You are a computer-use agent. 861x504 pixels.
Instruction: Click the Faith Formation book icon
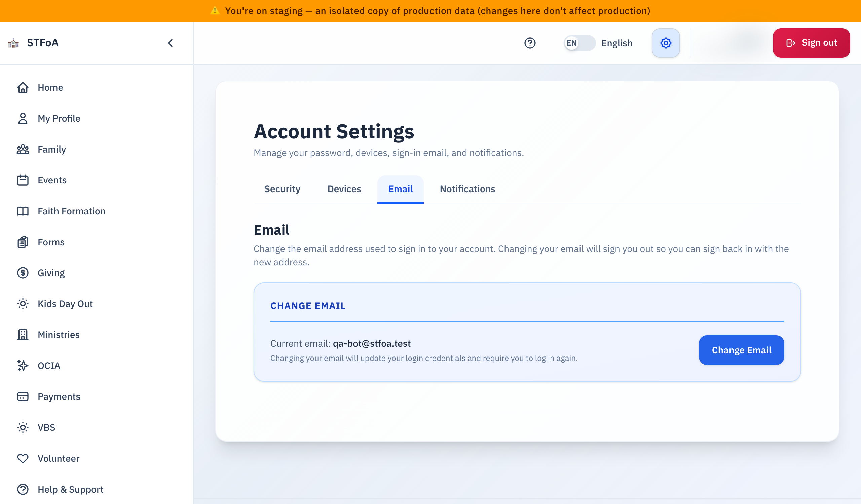(x=23, y=211)
